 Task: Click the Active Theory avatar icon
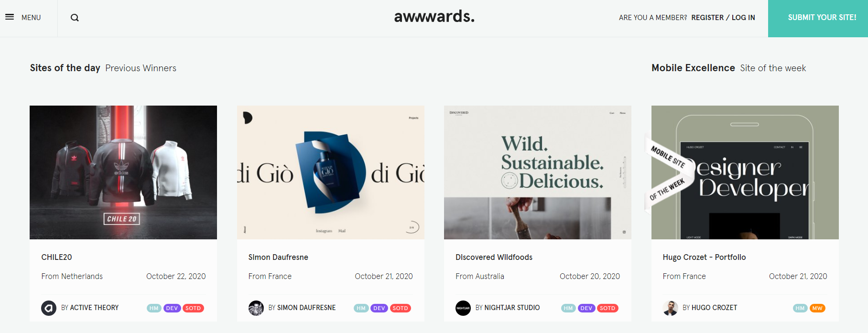click(49, 308)
